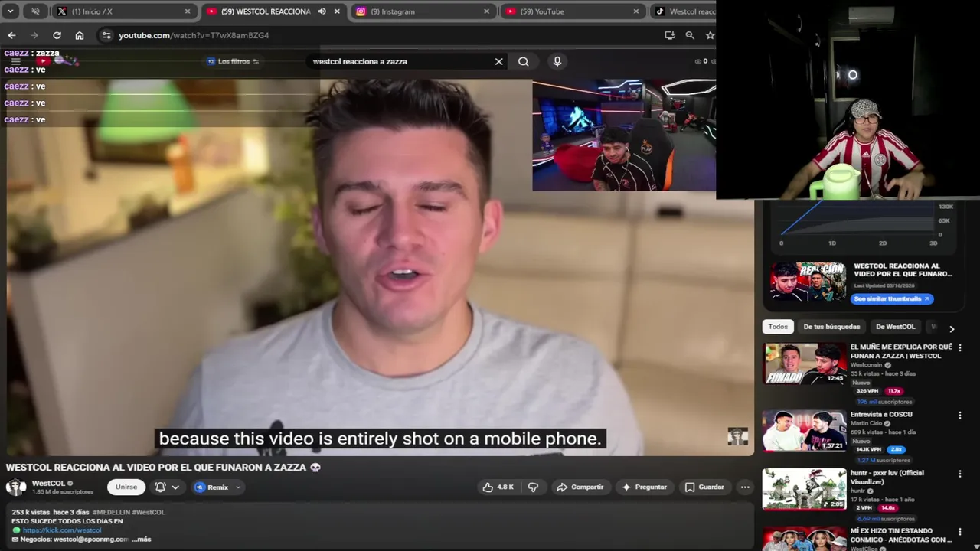Expand the Remix dropdown arrow
Image resolution: width=980 pixels, height=551 pixels.
(x=238, y=487)
